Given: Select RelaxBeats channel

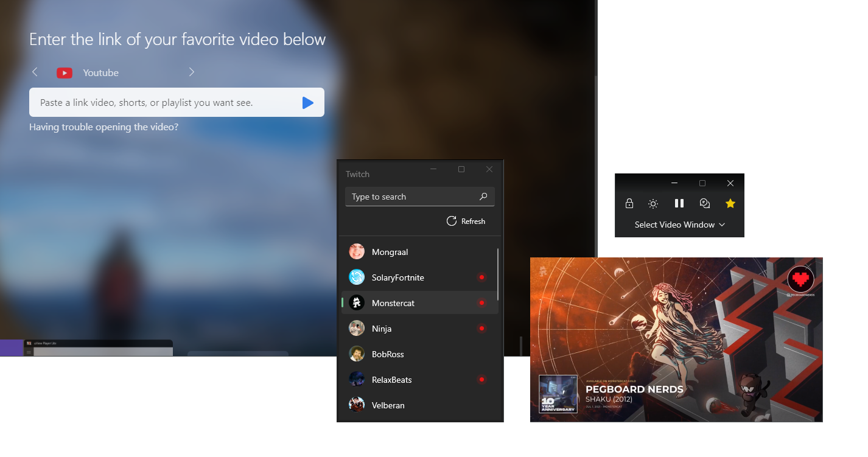Looking at the screenshot, I should point(420,380).
